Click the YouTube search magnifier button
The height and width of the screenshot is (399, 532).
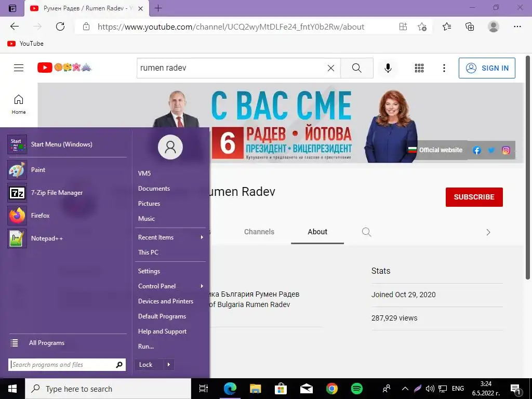coord(356,68)
